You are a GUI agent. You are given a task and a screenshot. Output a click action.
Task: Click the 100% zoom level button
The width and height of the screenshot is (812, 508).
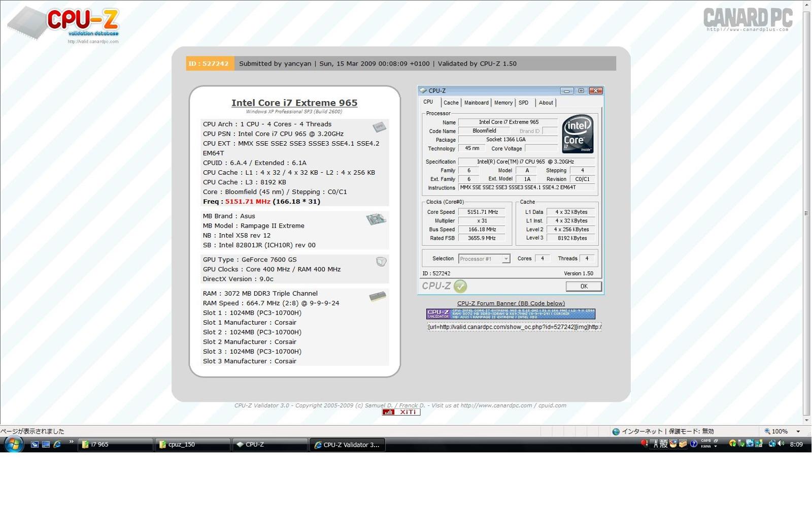(x=776, y=431)
